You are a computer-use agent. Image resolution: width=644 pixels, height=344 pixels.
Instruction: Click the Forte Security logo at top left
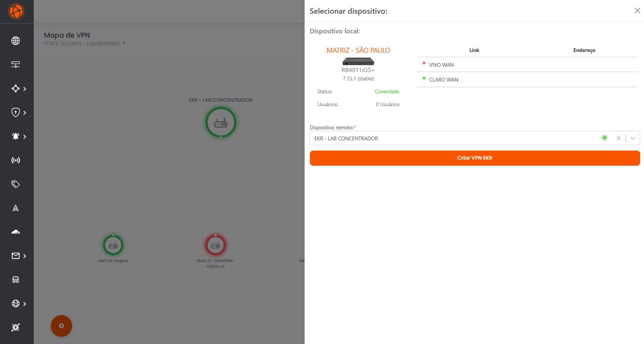[x=16, y=11]
